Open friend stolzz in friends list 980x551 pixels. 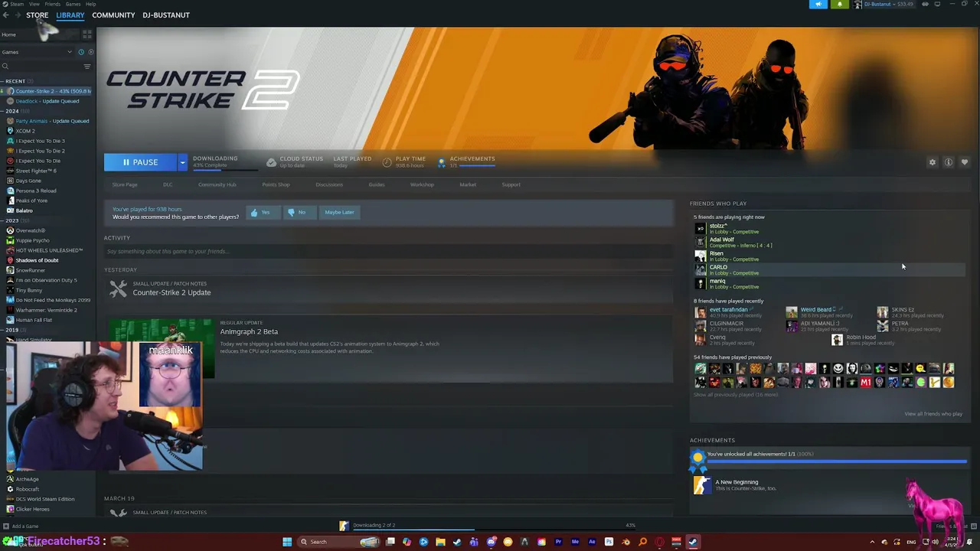pos(717,226)
